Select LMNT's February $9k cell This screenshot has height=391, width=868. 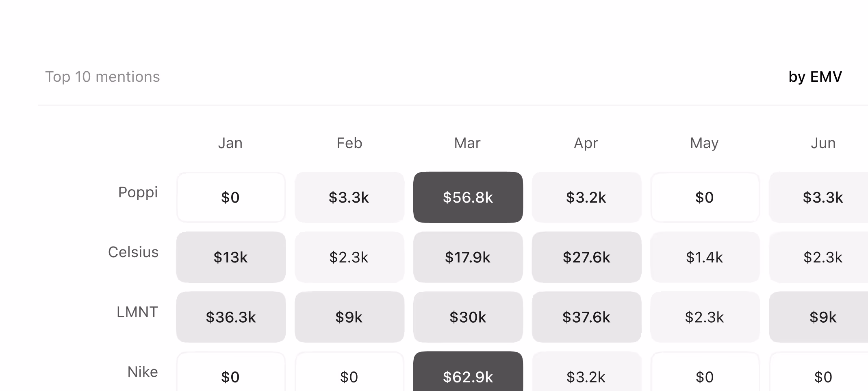coord(349,317)
